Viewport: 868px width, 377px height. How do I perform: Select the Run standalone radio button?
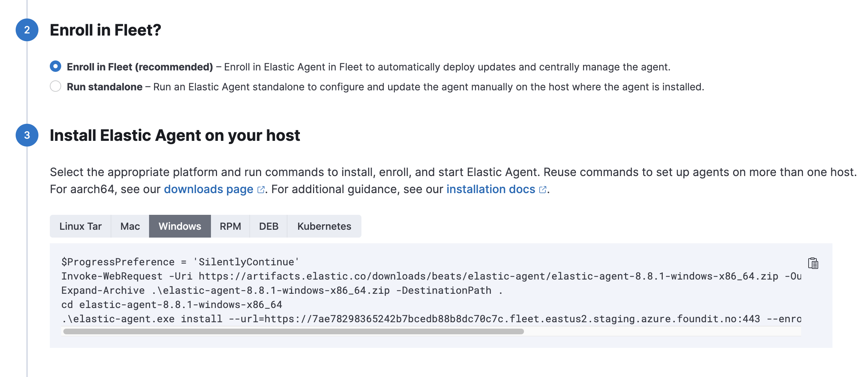coord(56,86)
